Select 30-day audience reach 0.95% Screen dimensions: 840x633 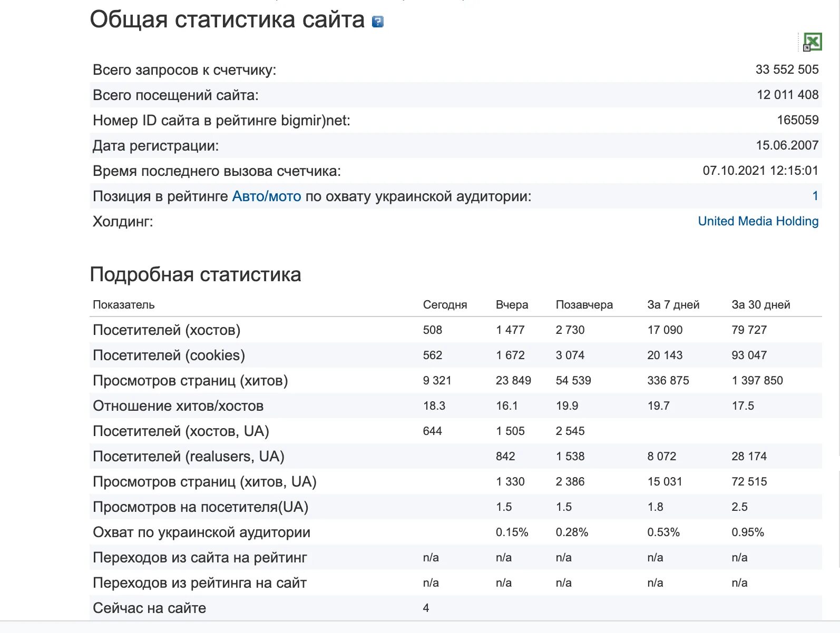pyautogui.click(x=747, y=532)
